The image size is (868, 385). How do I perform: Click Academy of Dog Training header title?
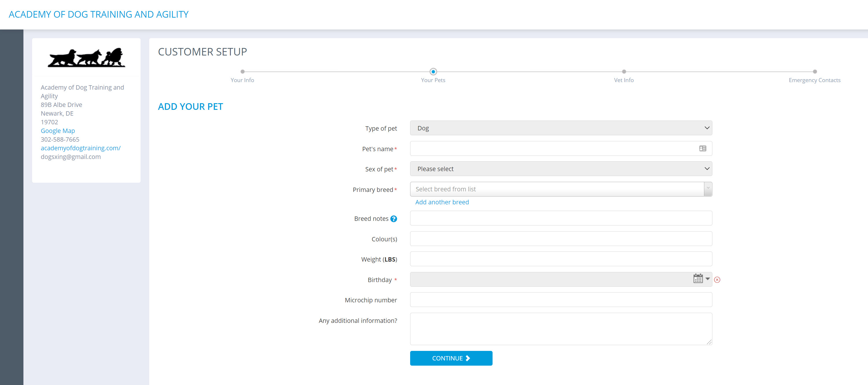[x=98, y=14]
